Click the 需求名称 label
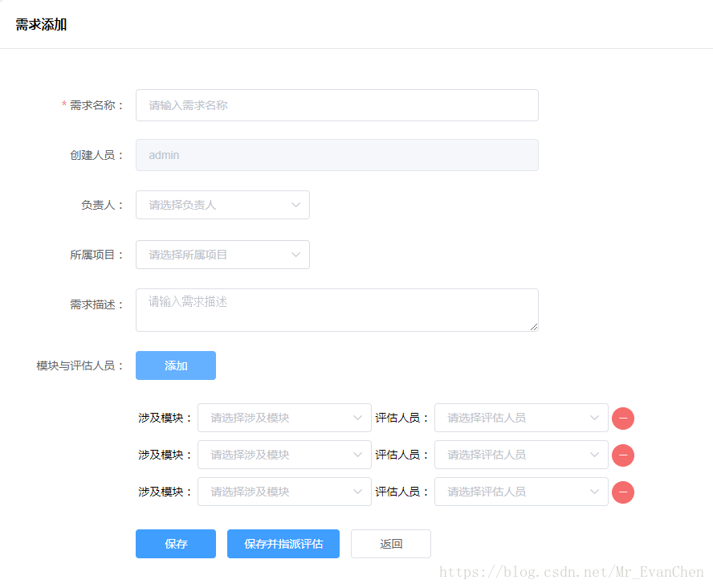Screen dimensions: 713x588 point(96,105)
